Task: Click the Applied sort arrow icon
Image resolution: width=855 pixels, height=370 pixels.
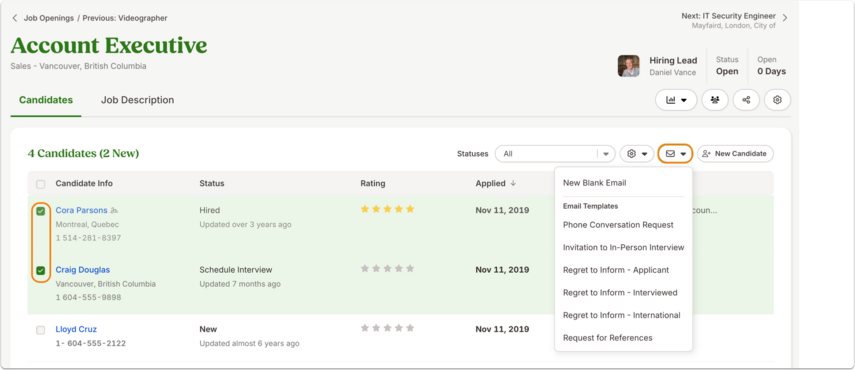Action: 513,184
